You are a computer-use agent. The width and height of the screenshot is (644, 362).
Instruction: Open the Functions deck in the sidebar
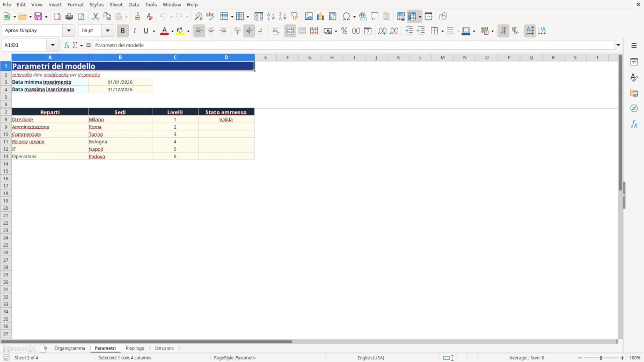(634, 124)
